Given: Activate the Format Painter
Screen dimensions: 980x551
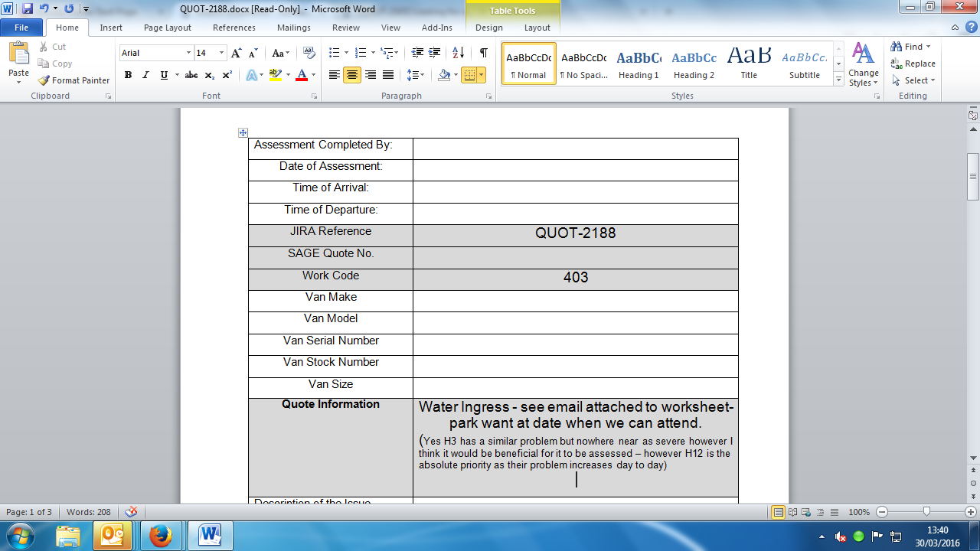Looking at the screenshot, I should 73,80.
